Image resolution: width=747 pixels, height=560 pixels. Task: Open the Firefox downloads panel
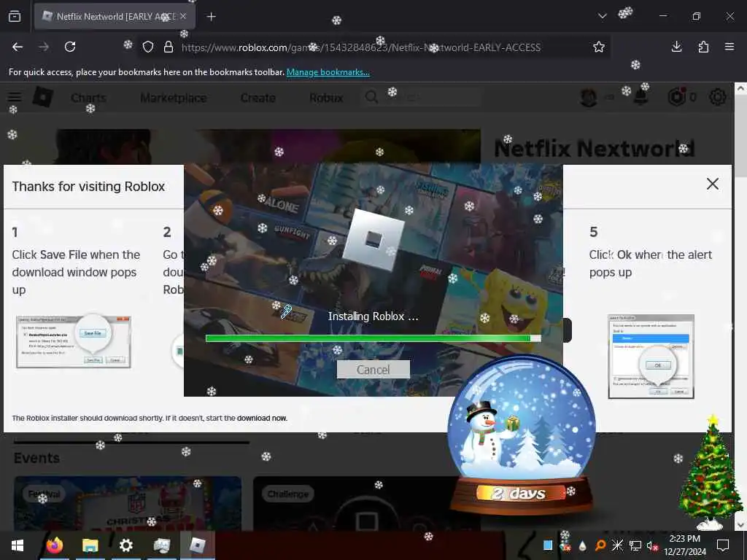(x=676, y=47)
